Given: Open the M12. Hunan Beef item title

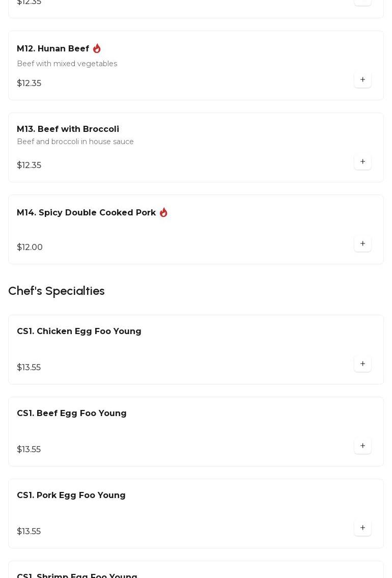Looking at the screenshot, I should (53, 49).
